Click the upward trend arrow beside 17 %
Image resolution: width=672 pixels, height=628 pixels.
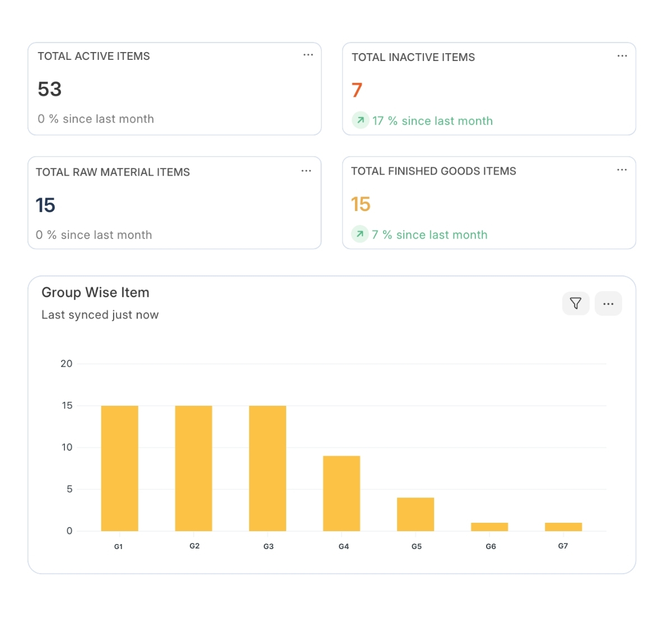(361, 120)
